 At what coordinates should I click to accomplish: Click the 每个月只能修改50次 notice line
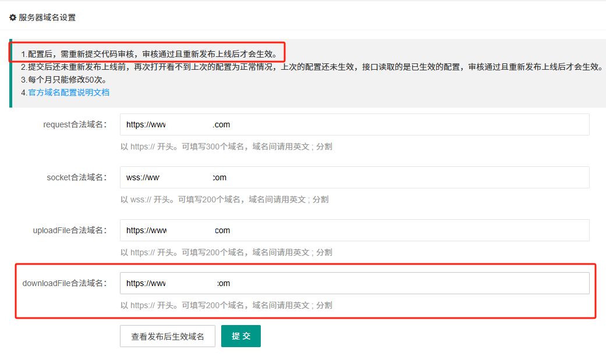click(x=64, y=80)
